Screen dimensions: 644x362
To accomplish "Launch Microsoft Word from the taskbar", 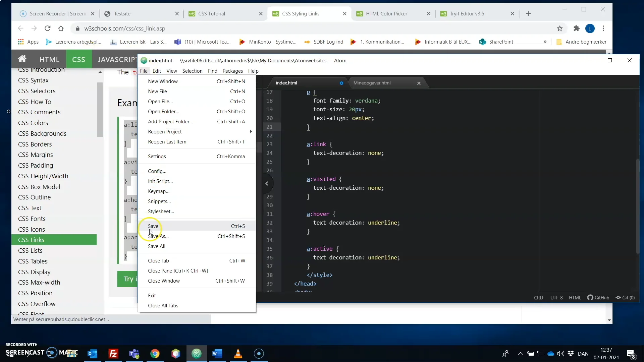I will pyautogui.click(x=217, y=354).
